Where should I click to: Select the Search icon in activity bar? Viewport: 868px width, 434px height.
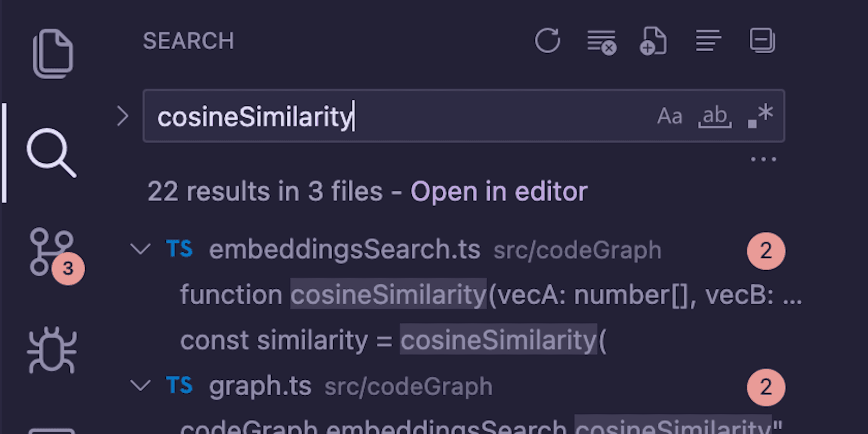click(x=51, y=152)
